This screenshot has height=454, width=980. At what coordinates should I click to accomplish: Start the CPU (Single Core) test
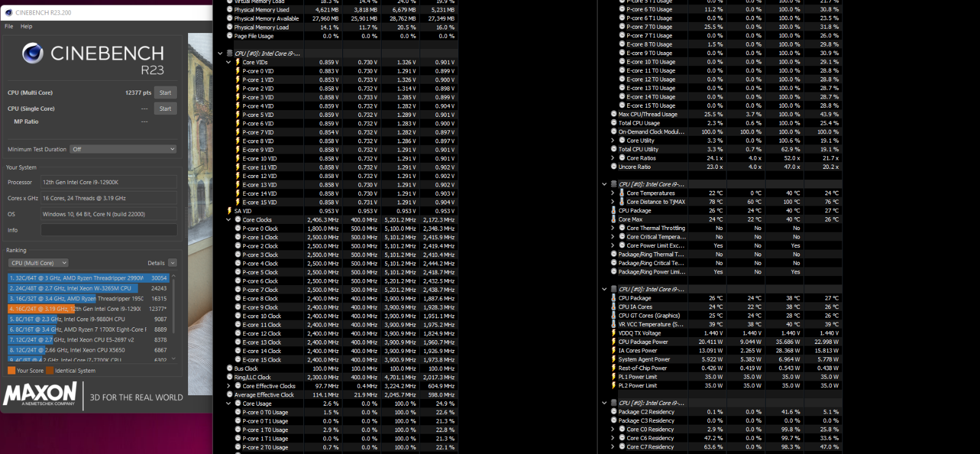click(165, 109)
